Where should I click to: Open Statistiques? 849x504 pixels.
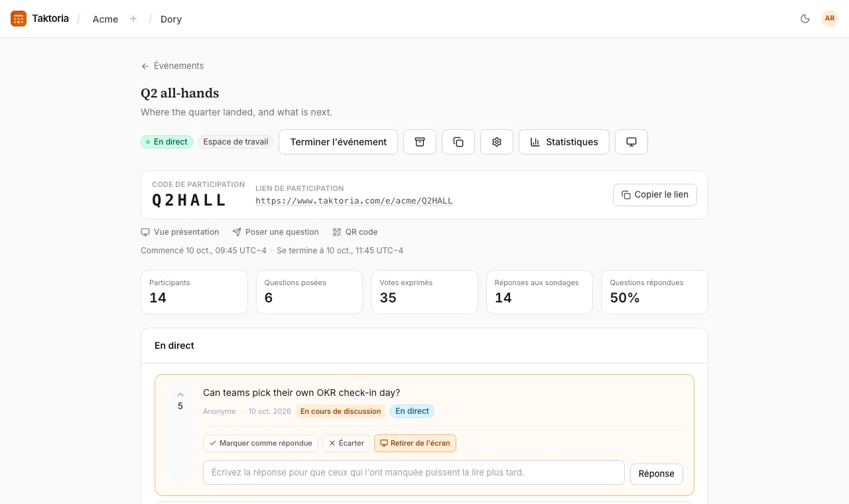[x=564, y=142]
